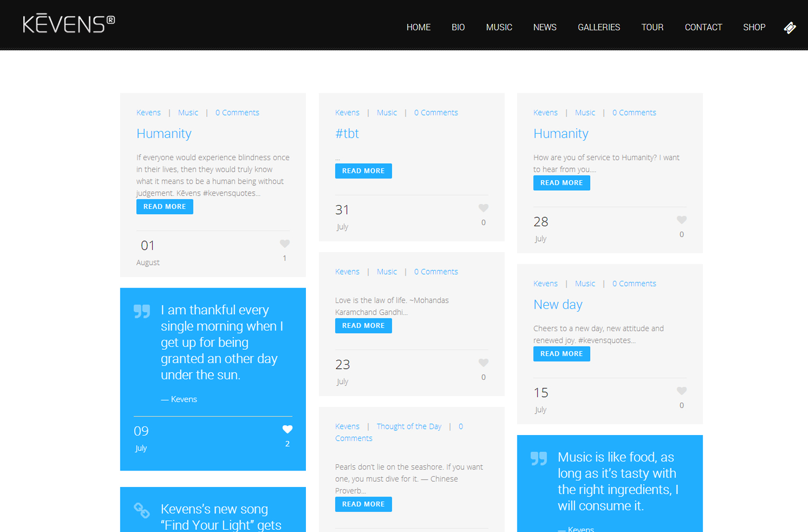
Task: Go to the Tour page
Action: tap(652, 28)
